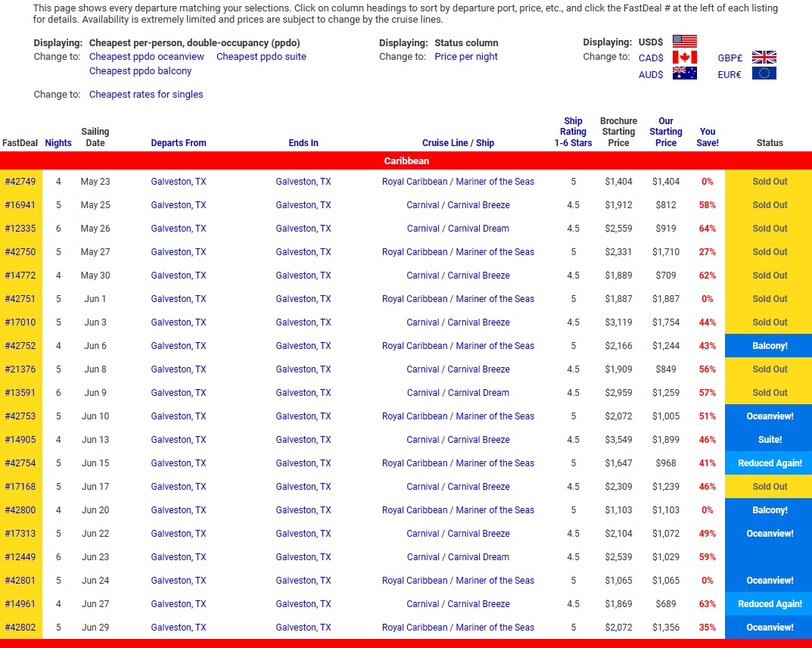
Task: Open FastDeal #42754 details
Action: [x=20, y=463]
